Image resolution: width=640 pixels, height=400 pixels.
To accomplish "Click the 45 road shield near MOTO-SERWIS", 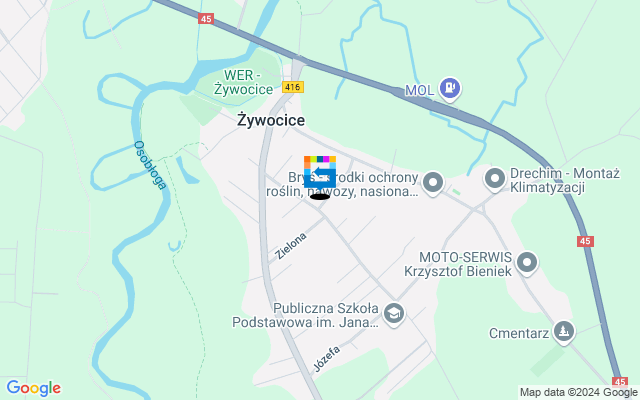I will [x=585, y=241].
